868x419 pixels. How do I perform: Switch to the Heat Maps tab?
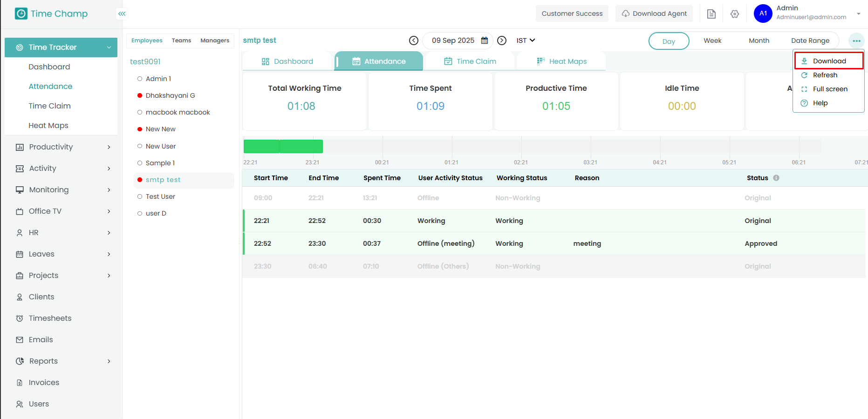tap(561, 61)
